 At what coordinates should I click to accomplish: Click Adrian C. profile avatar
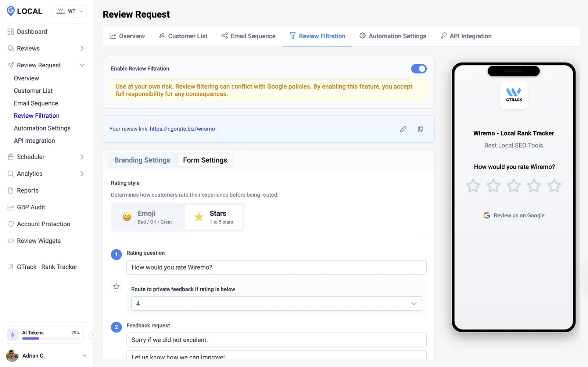[12, 356]
